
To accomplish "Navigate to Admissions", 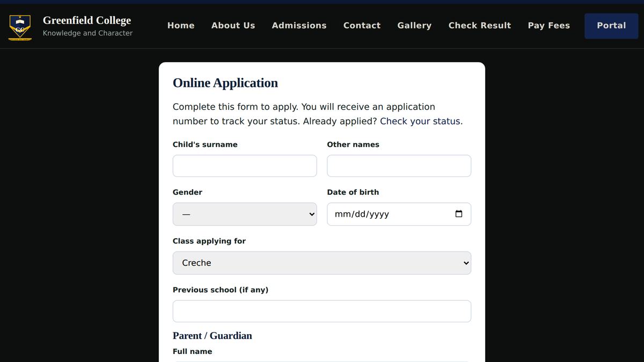I will pos(299,25).
